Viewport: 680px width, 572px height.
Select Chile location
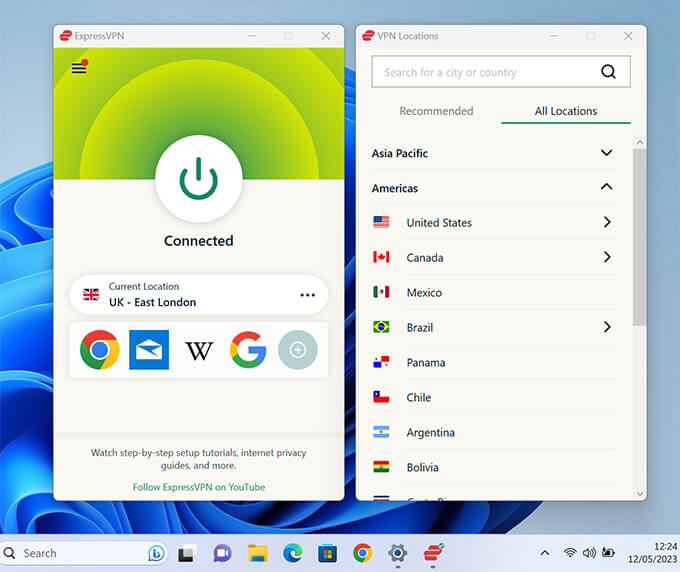(x=493, y=397)
